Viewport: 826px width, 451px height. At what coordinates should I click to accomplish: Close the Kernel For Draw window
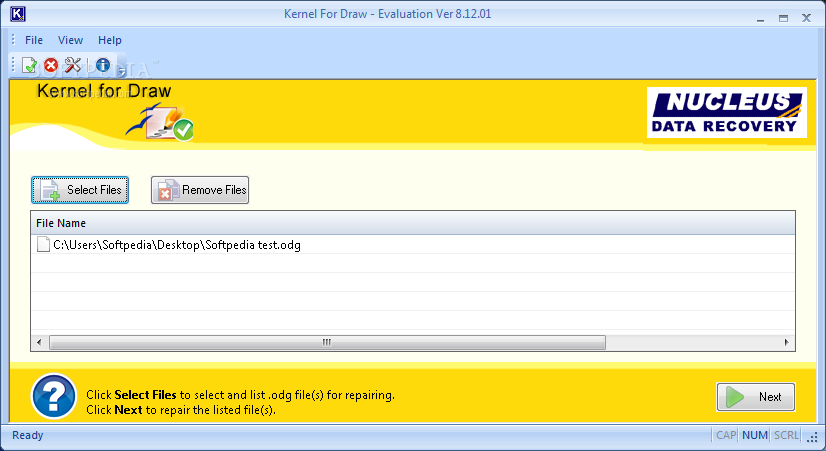point(806,18)
